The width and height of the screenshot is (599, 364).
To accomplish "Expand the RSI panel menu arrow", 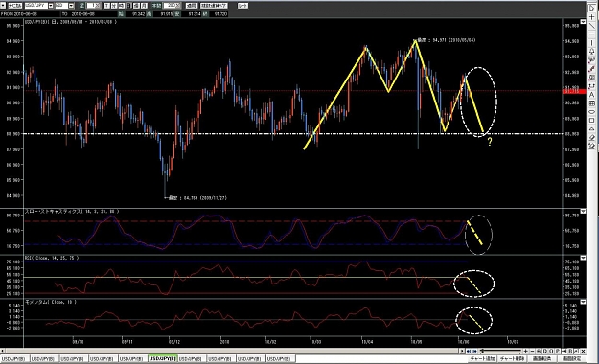I will click(x=583, y=258).
